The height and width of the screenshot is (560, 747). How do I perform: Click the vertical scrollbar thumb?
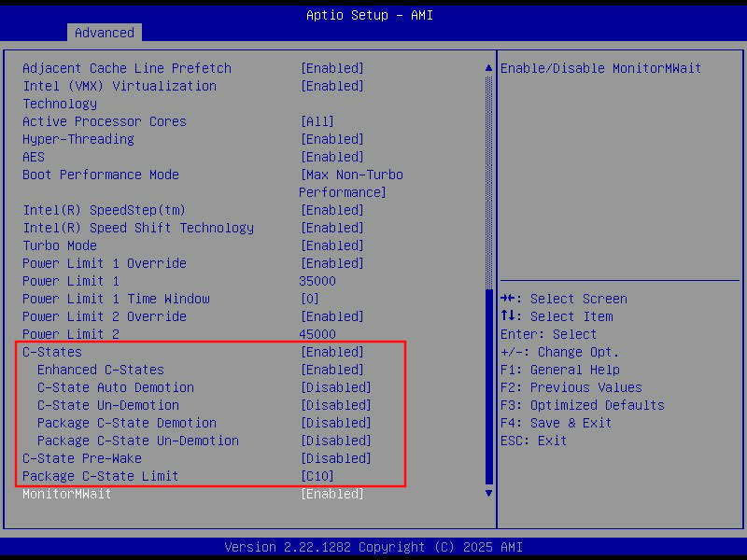(x=487, y=383)
